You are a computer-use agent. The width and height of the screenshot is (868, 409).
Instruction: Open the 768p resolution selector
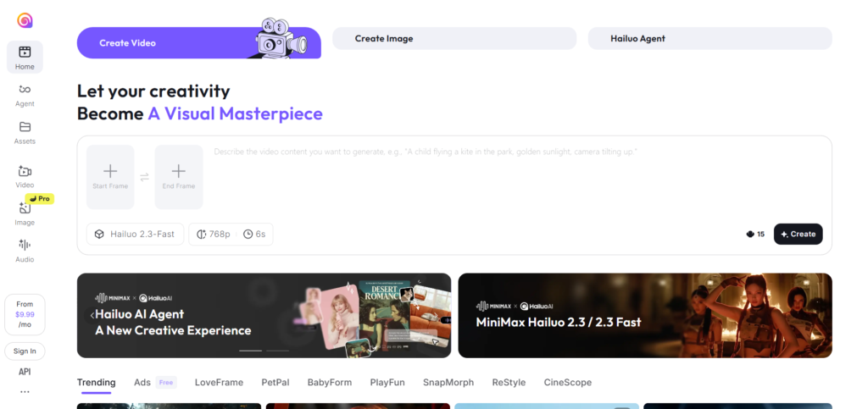(214, 234)
